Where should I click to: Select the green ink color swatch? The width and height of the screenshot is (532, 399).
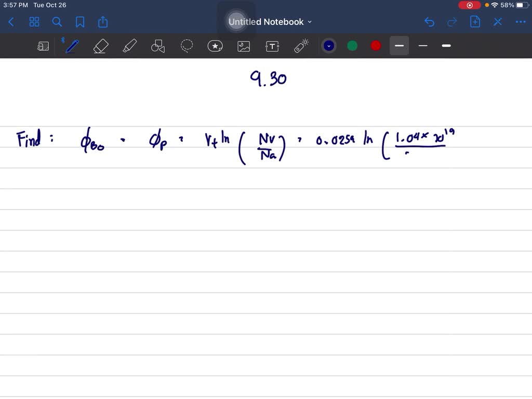(x=352, y=46)
